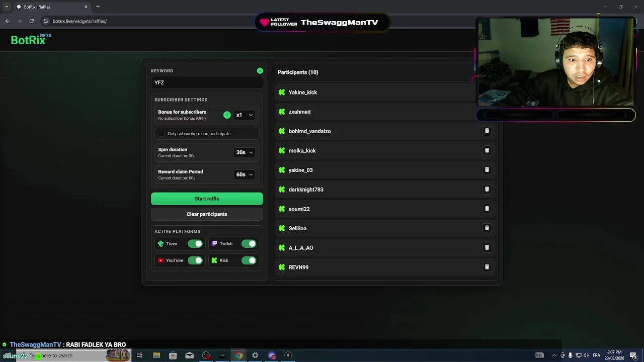Open Spin duration 30s dropdown

tap(245, 152)
